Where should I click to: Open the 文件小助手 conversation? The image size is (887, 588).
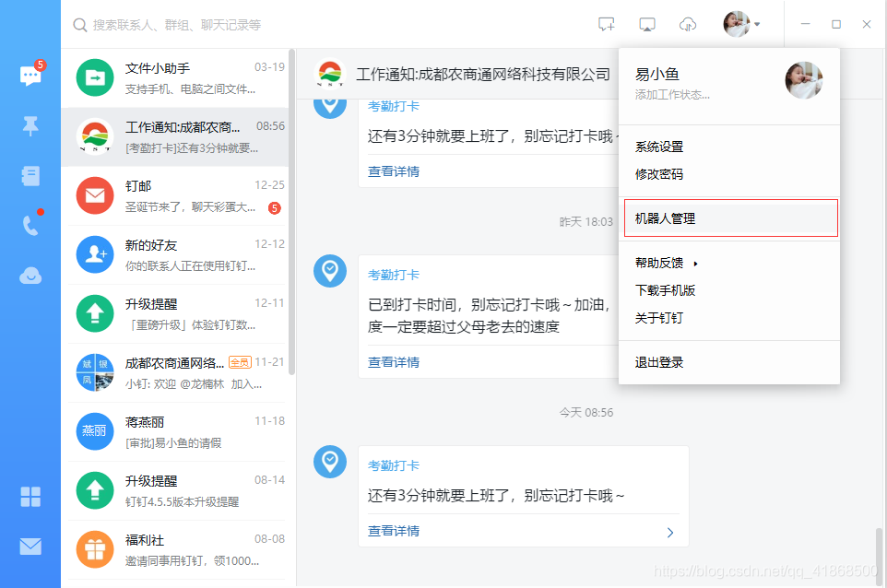click(175, 77)
